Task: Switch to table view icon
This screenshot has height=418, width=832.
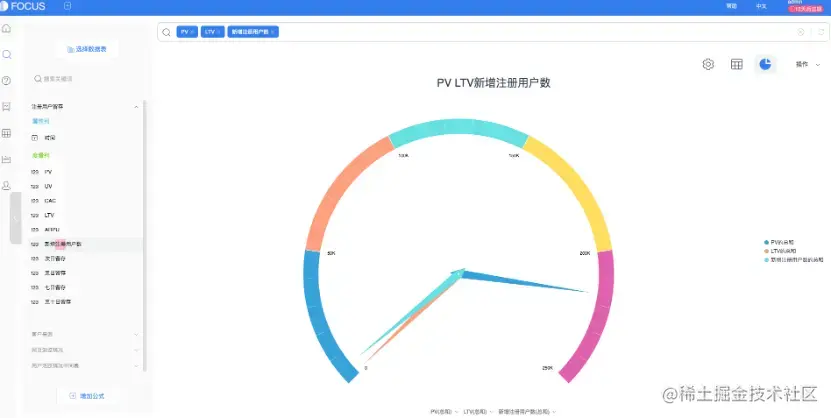Action: tap(736, 64)
